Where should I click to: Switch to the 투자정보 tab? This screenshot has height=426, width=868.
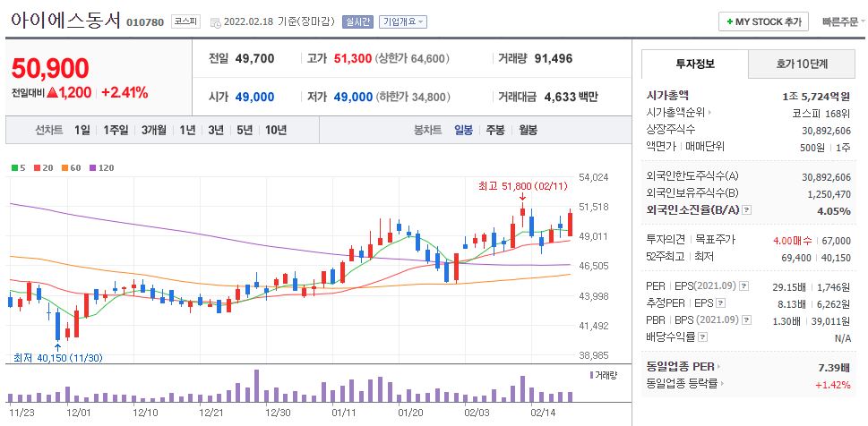pyautogui.click(x=695, y=64)
